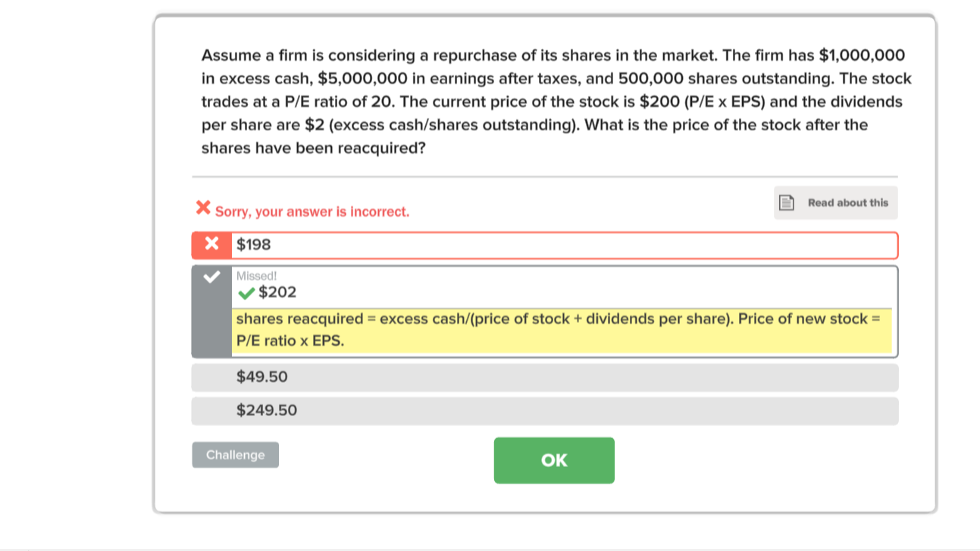Click the red X icon marking the wrong answer
Viewport: 980px width, 551px height.
pyautogui.click(x=211, y=244)
